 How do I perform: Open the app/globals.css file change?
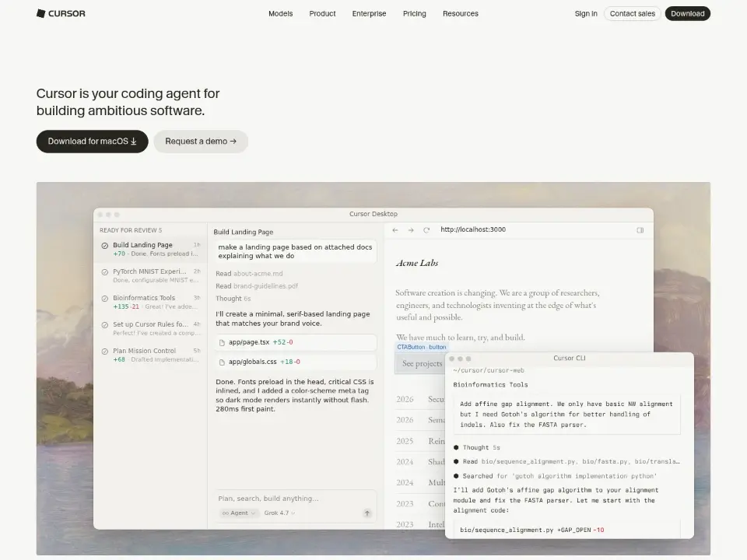296,362
